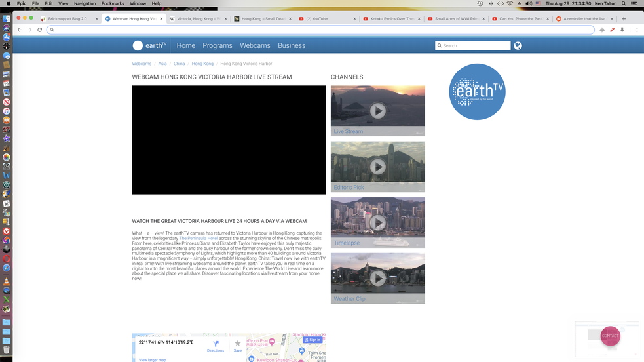Open the Timelapse channel thumbnail
Viewport: 644px width, 362px height.
point(377,222)
